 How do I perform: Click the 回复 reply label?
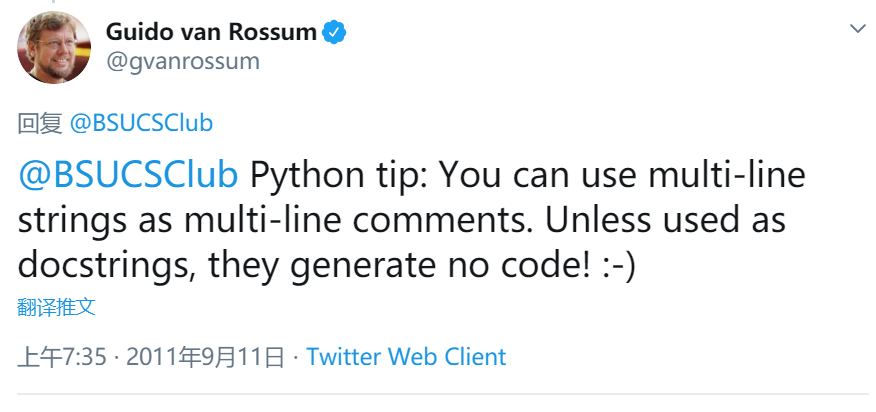click(x=39, y=123)
